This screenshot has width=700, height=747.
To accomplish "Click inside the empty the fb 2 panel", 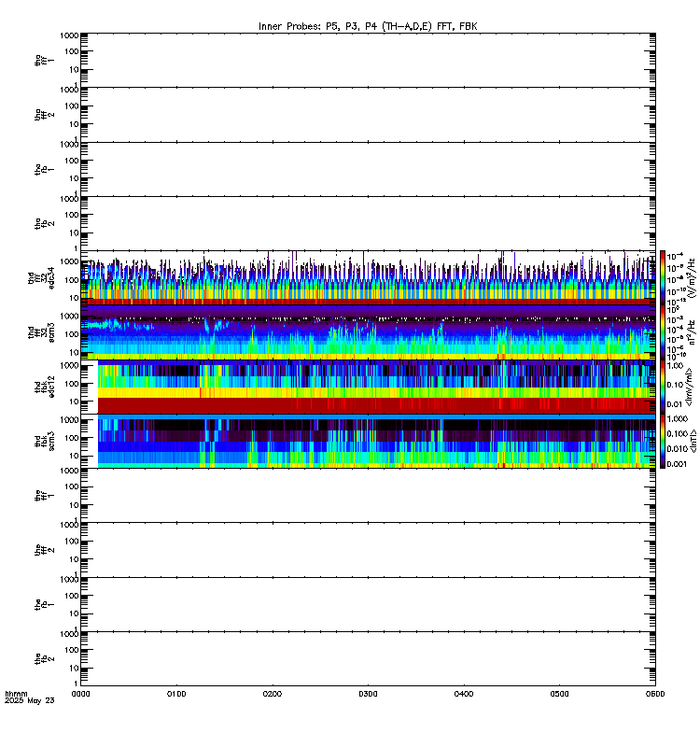I will pyautogui.click(x=368, y=659).
